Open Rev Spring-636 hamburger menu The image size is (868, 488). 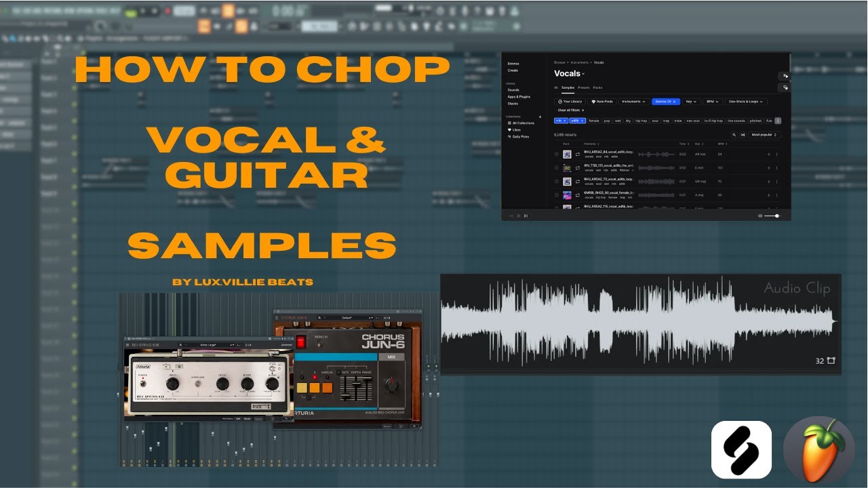point(127,345)
